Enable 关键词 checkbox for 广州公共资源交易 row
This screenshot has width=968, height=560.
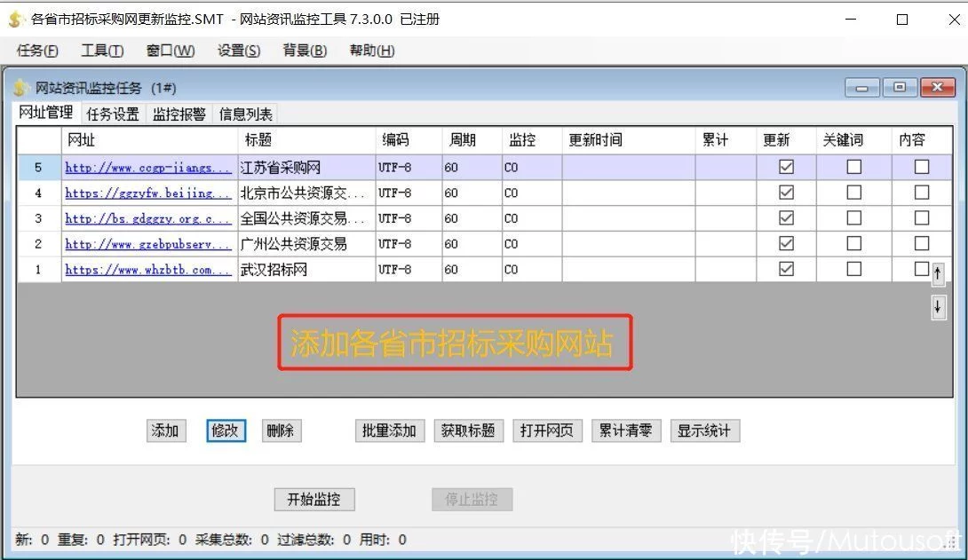point(853,243)
